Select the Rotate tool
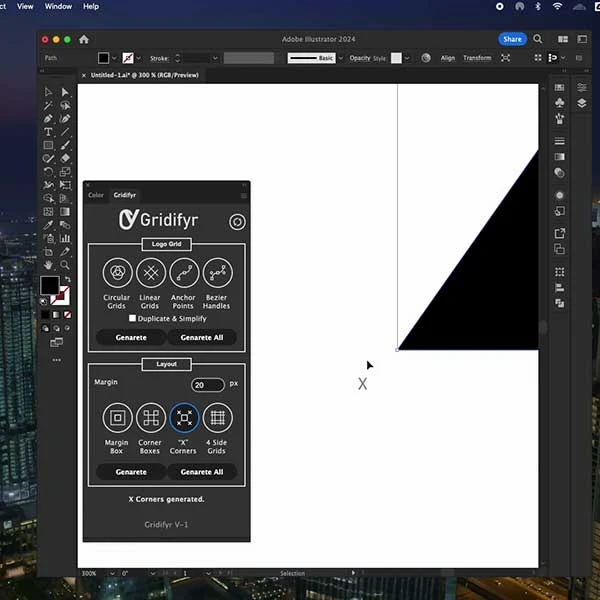This screenshot has height=600, width=600. coord(48,171)
